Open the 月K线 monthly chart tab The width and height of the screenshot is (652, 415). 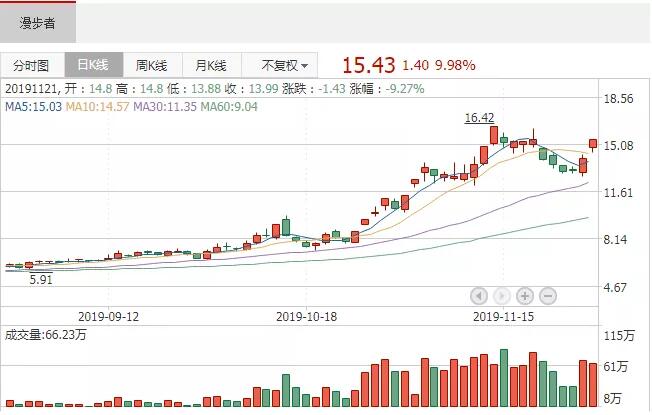pyautogui.click(x=211, y=65)
